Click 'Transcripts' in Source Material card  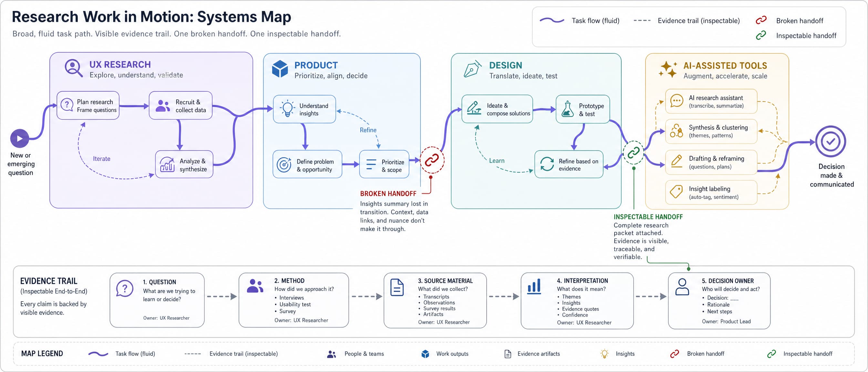(x=436, y=296)
